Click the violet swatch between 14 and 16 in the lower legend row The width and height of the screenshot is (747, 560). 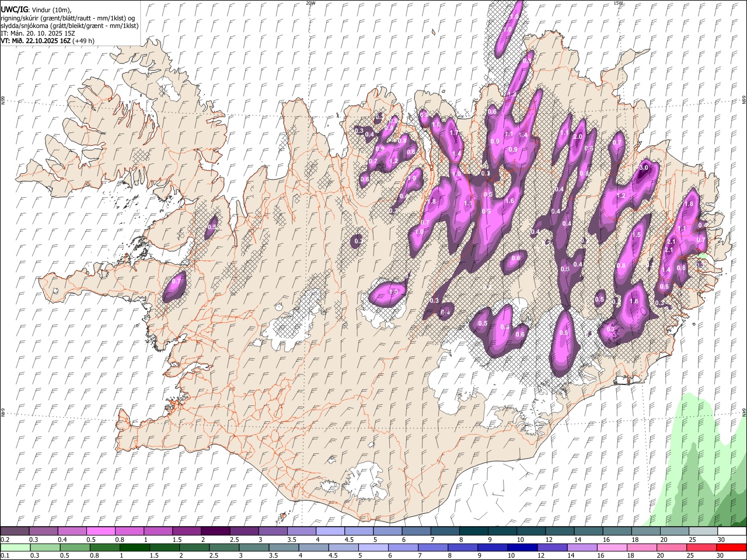581,547
